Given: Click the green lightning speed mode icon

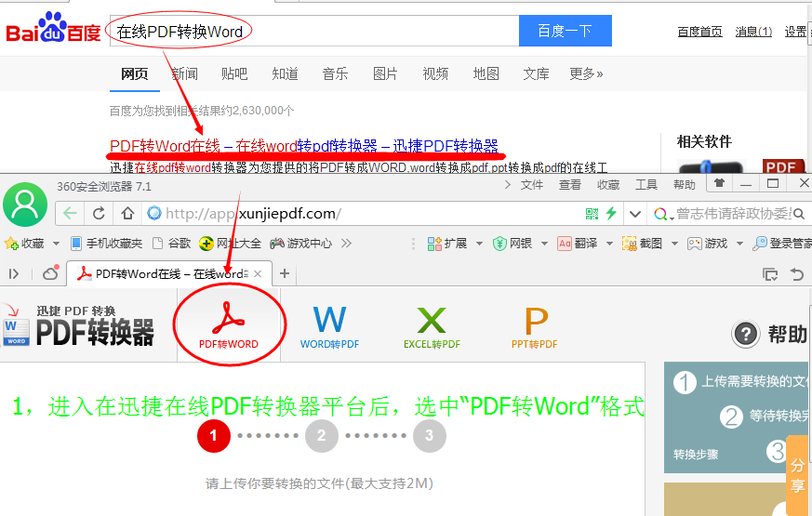Looking at the screenshot, I should [612, 213].
